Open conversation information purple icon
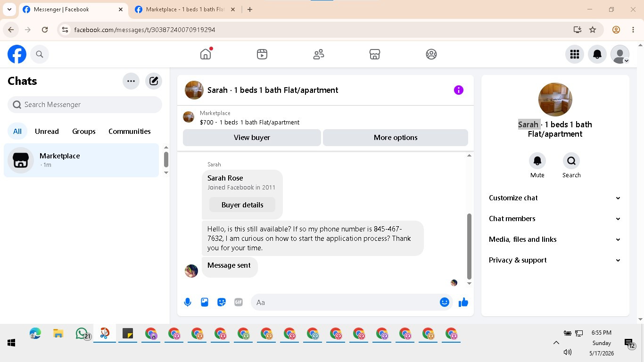This screenshot has width=644, height=362. [459, 90]
